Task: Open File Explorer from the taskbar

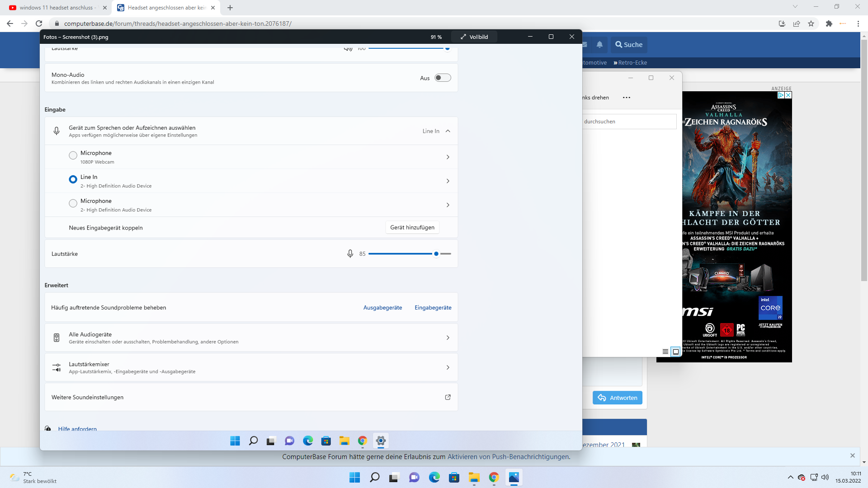Action: 474,478
